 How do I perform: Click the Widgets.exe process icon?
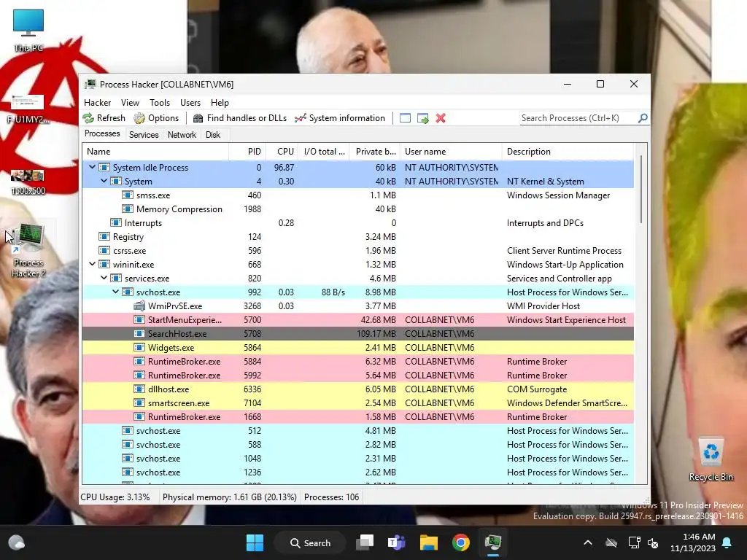[139, 348]
